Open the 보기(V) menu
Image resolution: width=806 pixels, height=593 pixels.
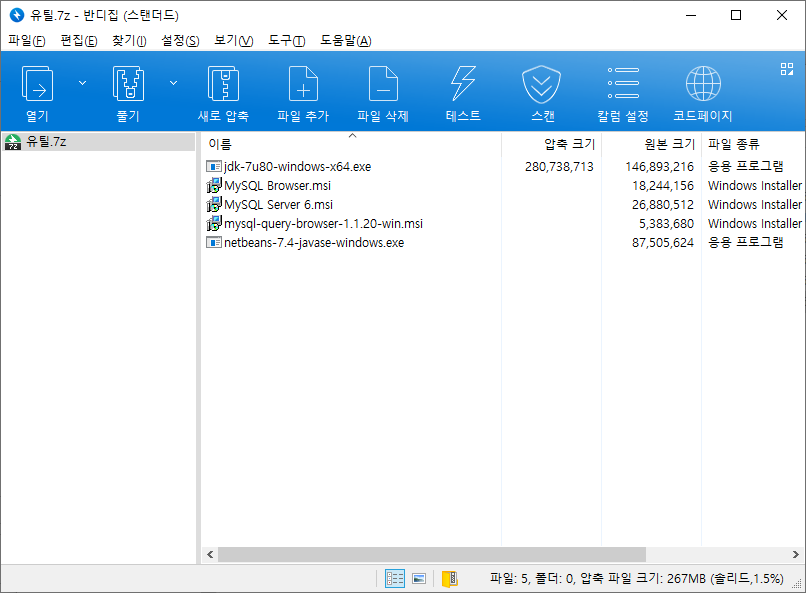[x=234, y=40]
